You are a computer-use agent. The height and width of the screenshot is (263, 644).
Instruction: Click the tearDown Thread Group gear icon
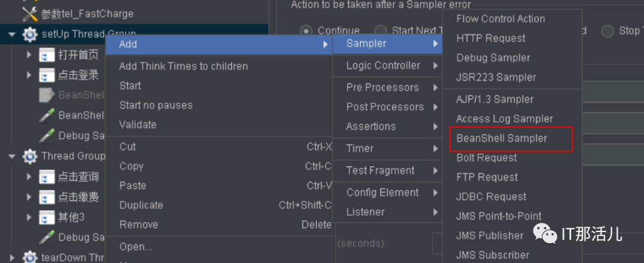(30, 258)
